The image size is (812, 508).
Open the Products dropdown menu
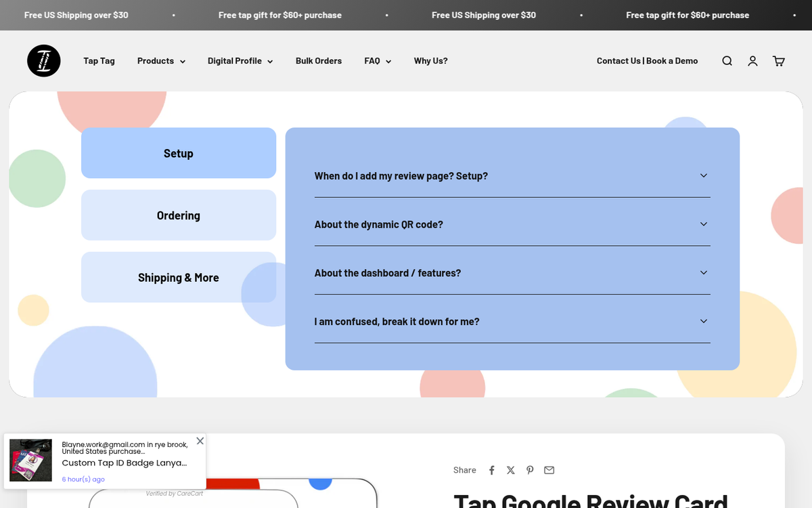161,61
